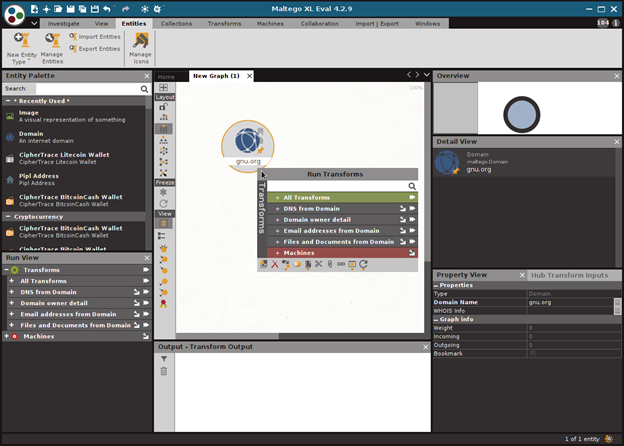This screenshot has height=446, width=624.
Task: Expand DNS from Domain in popup menu
Action: pos(277,209)
